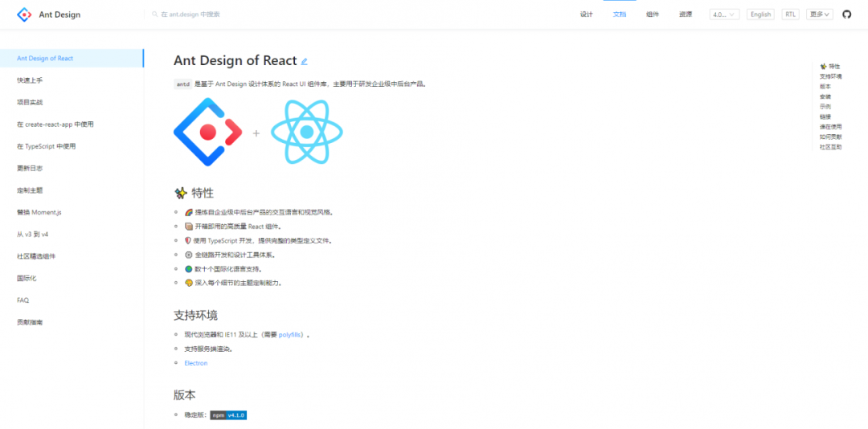
Task: Open the 4.0 version dropdown
Action: [x=724, y=14]
